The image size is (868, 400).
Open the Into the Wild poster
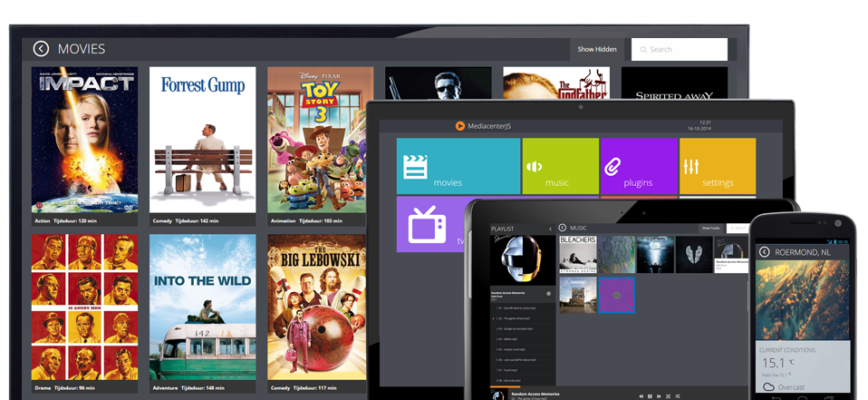[x=203, y=307]
